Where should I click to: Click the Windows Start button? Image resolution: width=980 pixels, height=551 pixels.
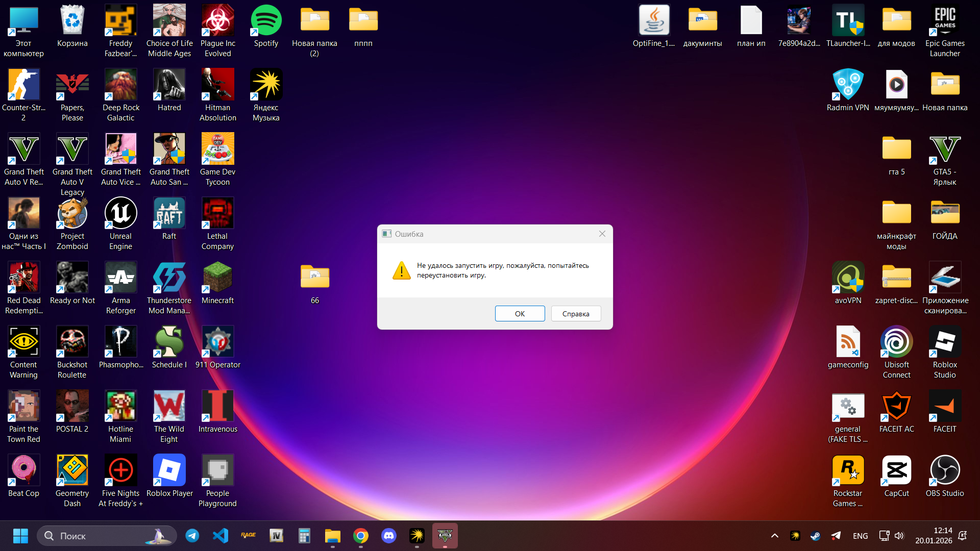coord(20,536)
